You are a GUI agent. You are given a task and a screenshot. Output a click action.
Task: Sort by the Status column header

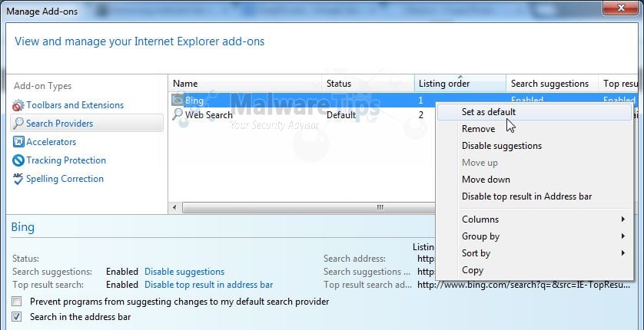pyautogui.click(x=367, y=84)
